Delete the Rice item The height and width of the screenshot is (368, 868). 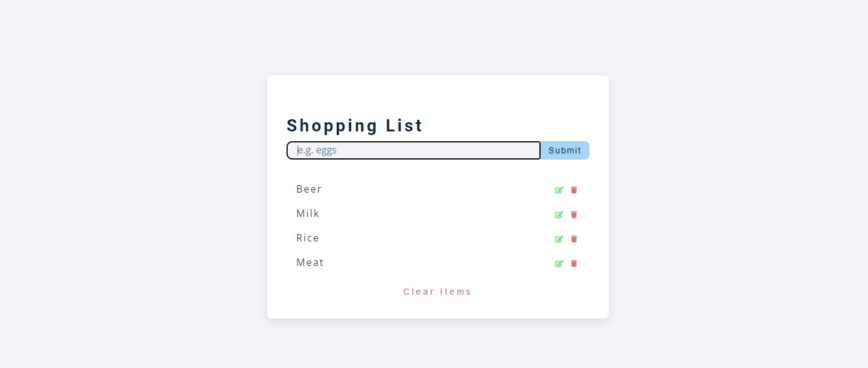(574, 239)
